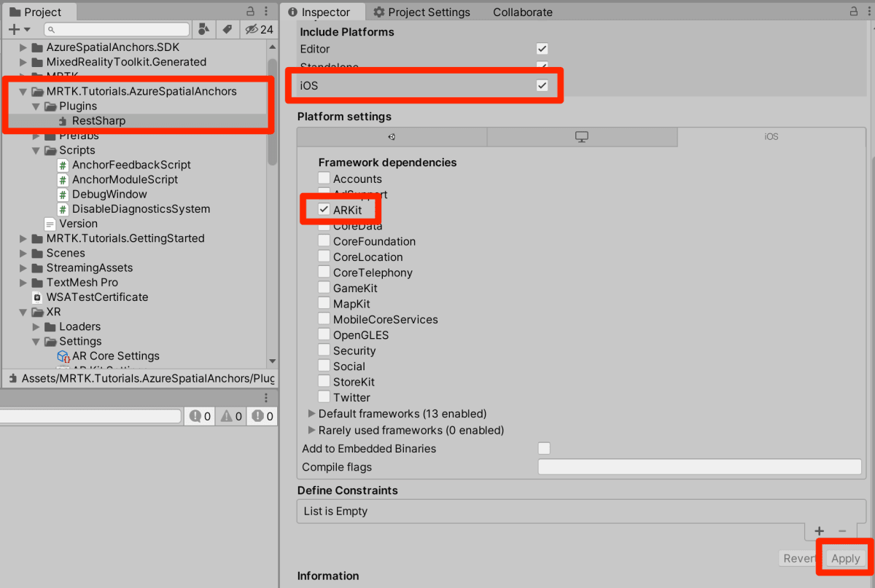Select the DebugWindow C# script icon
Image resolution: width=875 pixels, height=588 pixels.
pos(63,194)
